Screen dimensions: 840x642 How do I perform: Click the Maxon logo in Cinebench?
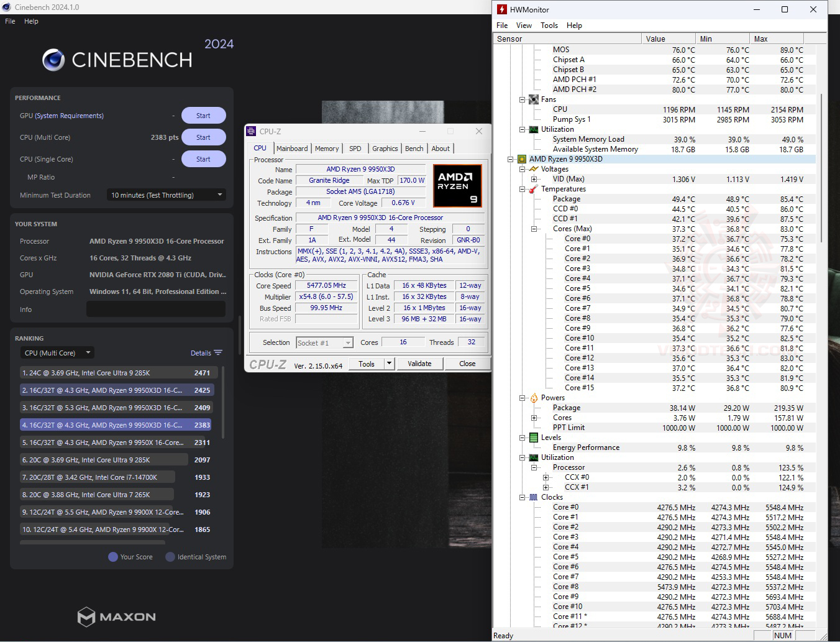(x=116, y=617)
